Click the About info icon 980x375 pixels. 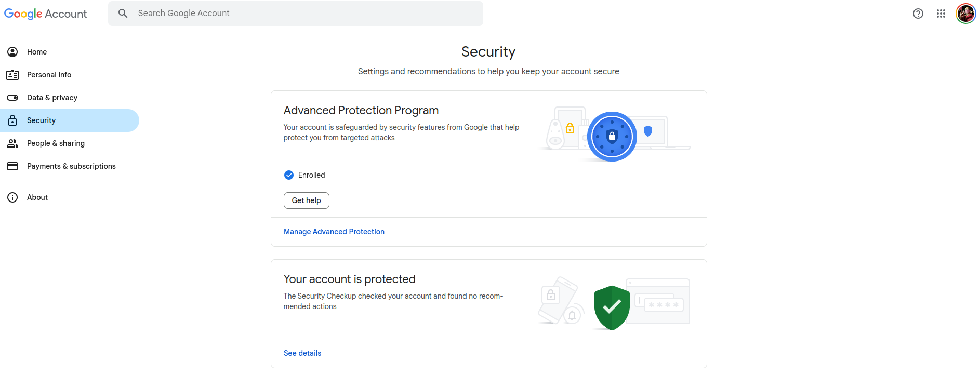tap(12, 197)
